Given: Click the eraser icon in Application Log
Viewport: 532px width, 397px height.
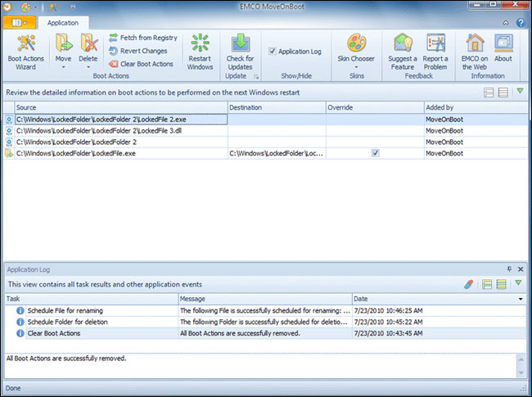Looking at the screenshot, I should pos(469,284).
